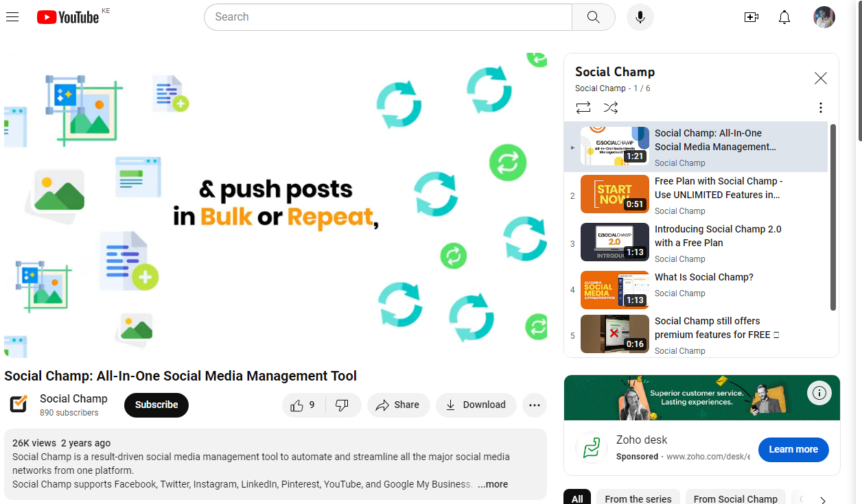Viewport: 862px width, 504px height.
Task: Open the notifications bell
Action: [784, 17]
